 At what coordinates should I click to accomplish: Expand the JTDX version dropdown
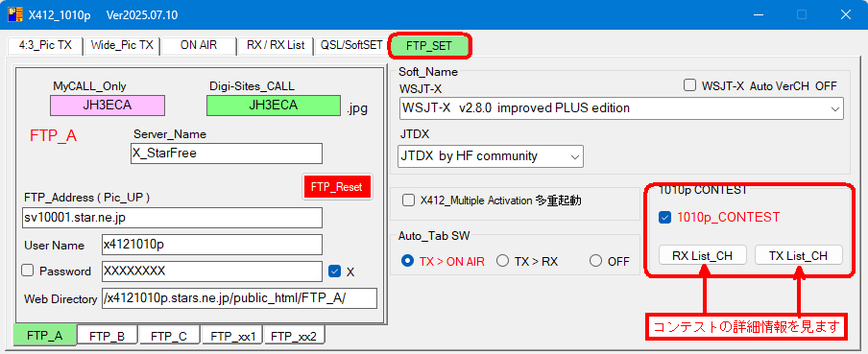tap(574, 156)
